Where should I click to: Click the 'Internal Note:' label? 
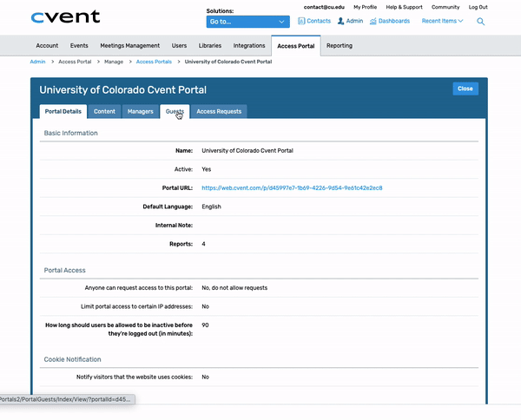pyautogui.click(x=175, y=226)
